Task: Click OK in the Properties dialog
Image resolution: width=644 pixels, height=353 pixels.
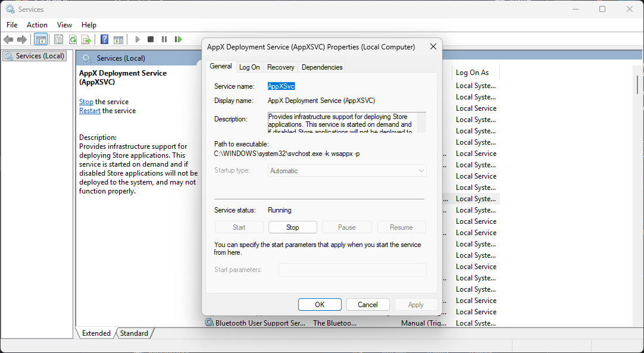Action: pos(320,305)
